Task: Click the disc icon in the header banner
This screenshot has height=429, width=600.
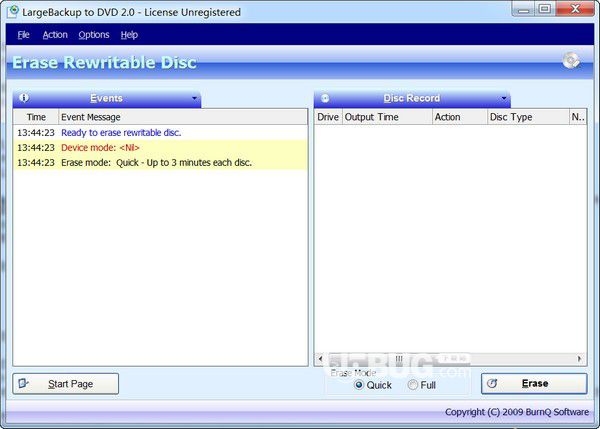Action: click(571, 60)
